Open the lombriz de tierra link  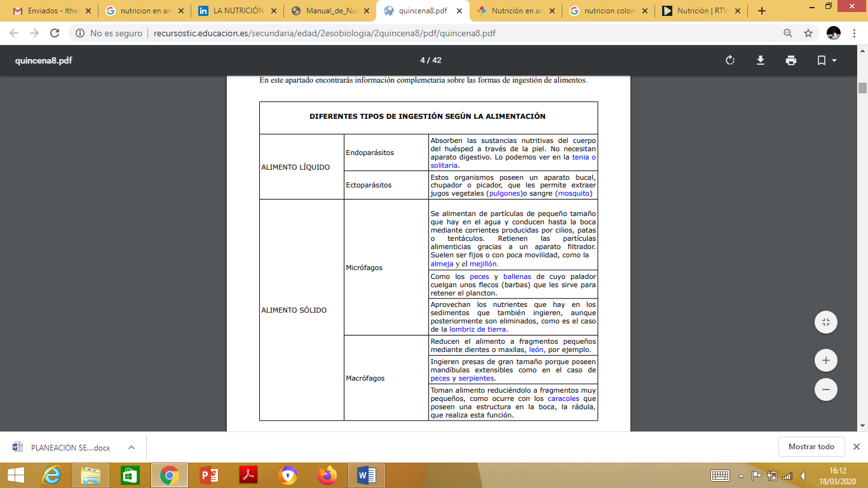pyautogui.click(x=478, y=329)
